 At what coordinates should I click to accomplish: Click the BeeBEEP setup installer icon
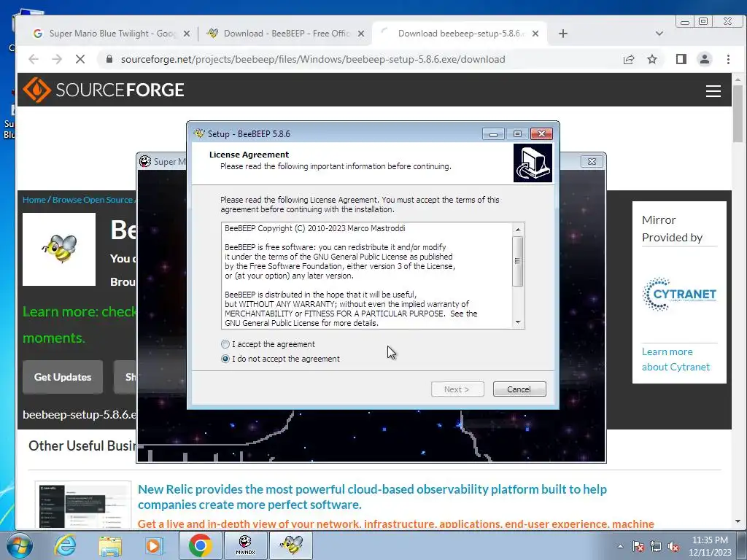533,163
